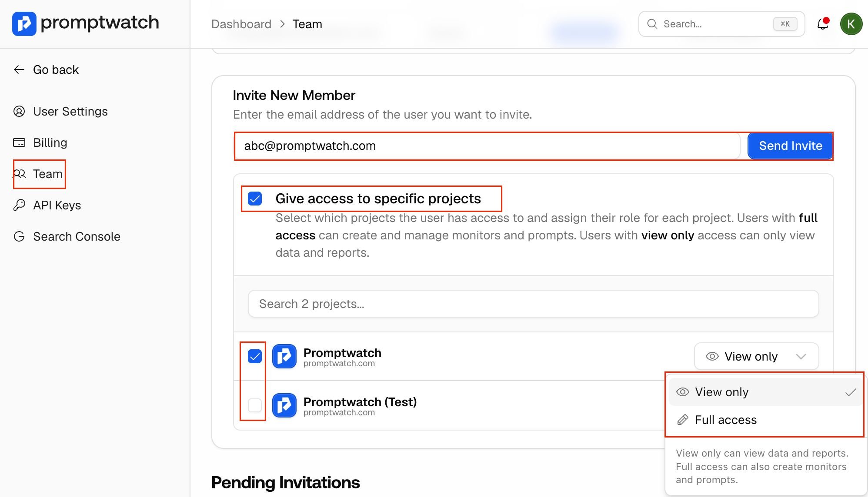Open the Billing page

(x=40, y=143)
